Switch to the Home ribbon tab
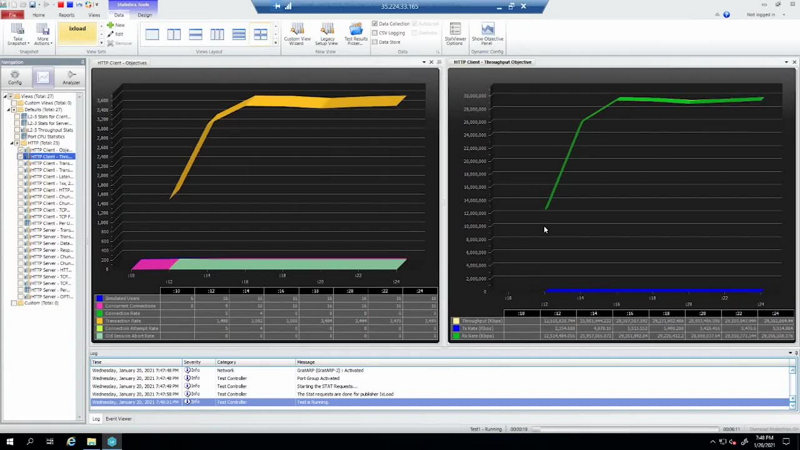Screen dimensions: 800x450 pyautogui.click(x=39, y=15)
